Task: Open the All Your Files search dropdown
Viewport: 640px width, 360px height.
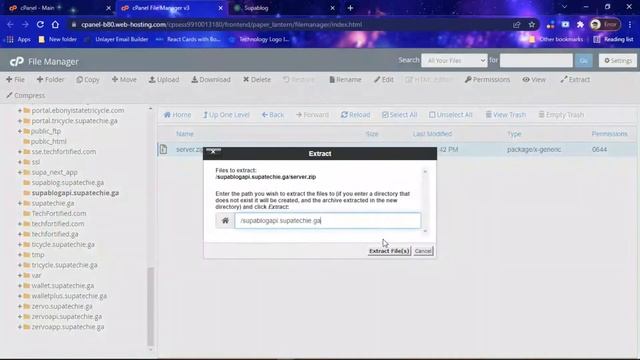Action: point(454,60)
